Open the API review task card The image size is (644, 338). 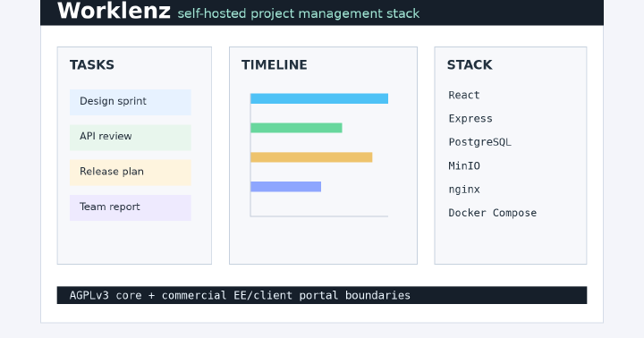[x=131, y=138]
